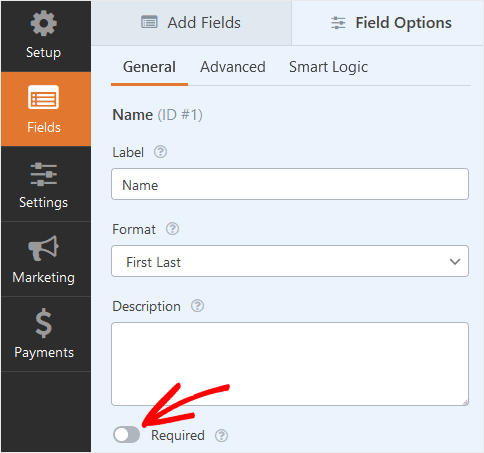This screenshot has height=453, width=484.
Task: Click the Format label text
Action: coord(134,229)
